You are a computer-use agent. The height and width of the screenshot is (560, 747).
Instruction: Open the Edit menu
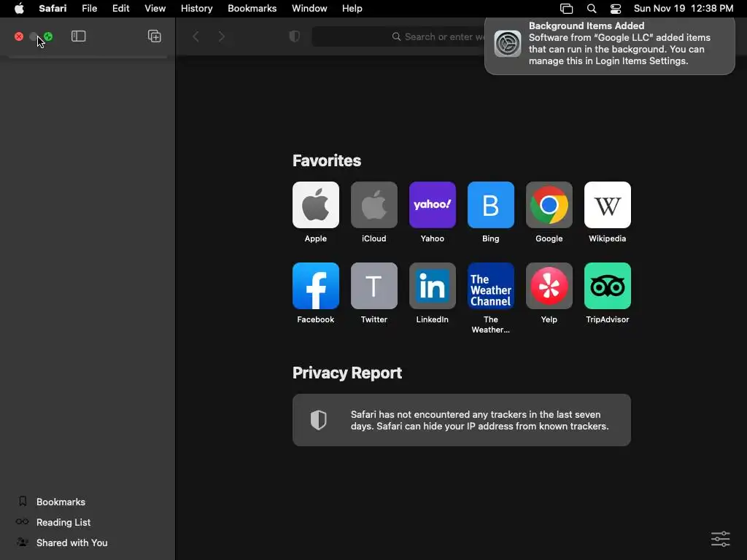(121, 9)
